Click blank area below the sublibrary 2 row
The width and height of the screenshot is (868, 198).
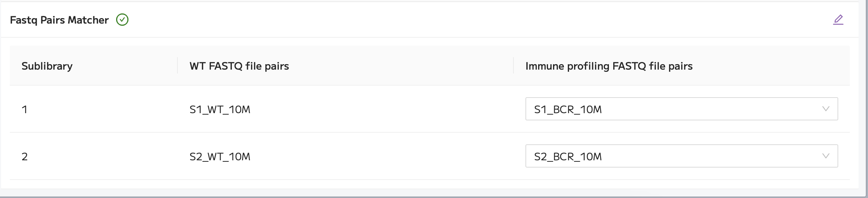pos(430,184)
